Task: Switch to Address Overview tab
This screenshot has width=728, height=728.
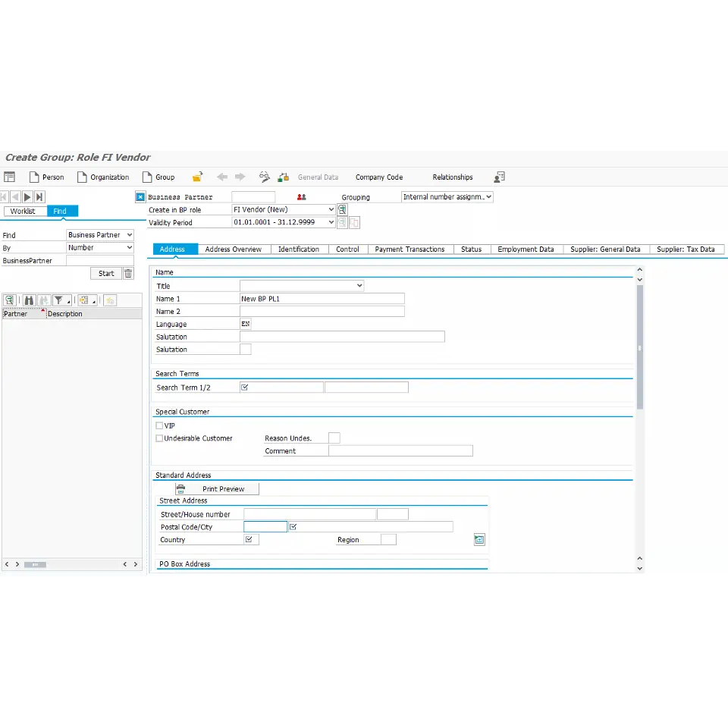Action: pos(234,249)
